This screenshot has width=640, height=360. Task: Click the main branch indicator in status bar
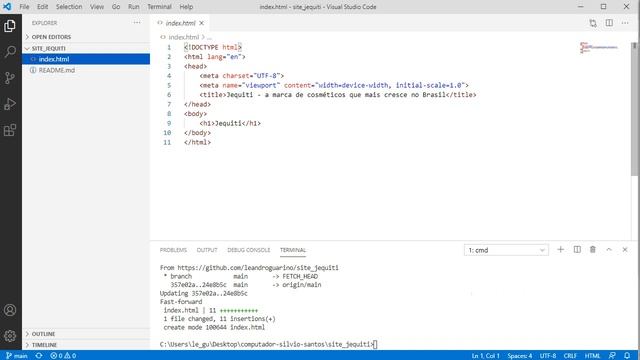[17, 356]
